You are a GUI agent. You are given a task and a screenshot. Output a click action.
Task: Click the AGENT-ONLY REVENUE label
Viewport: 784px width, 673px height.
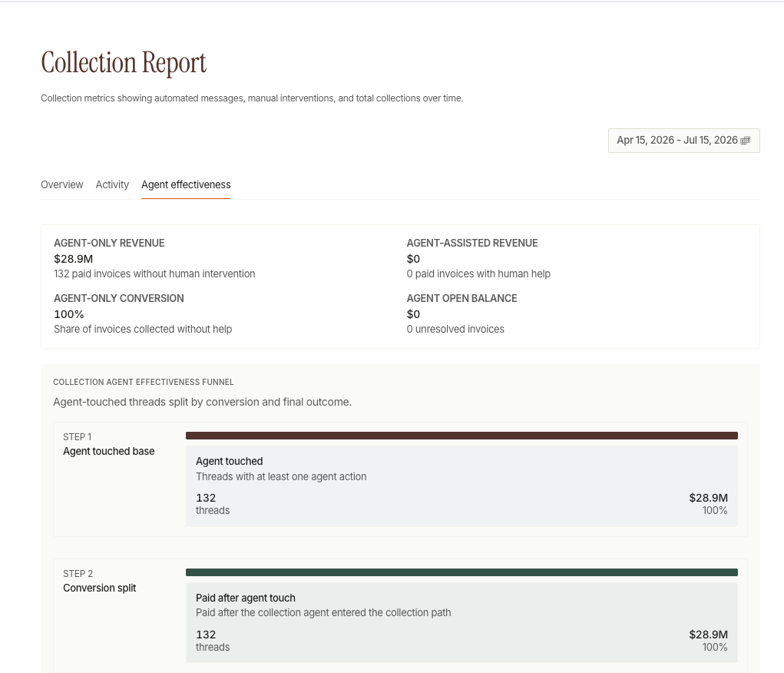pyautogui.click(x=109, y=244)
